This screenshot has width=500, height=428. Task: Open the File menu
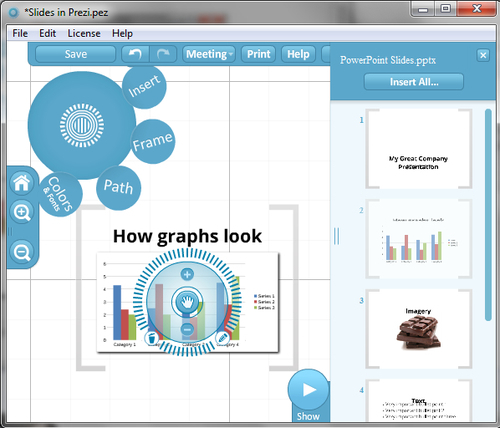click(x=20, y=33)
